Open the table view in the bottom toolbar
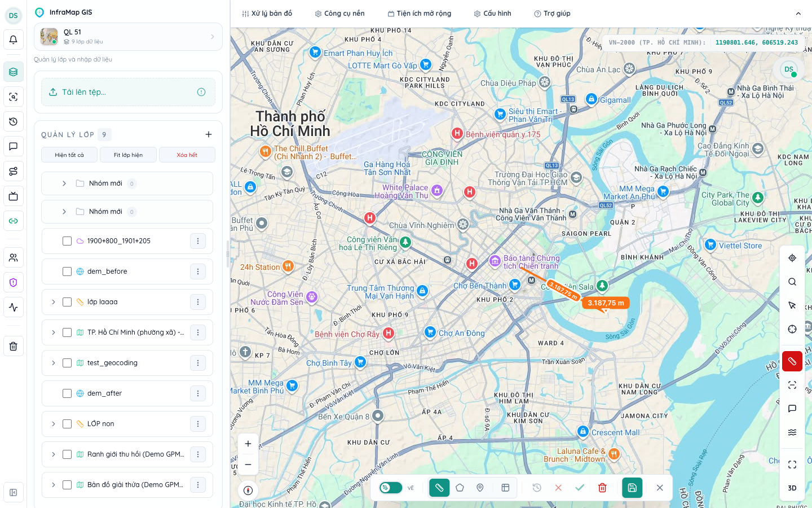Image resolution: width=812 pixels, height=508 pixels. coord(505,488)
